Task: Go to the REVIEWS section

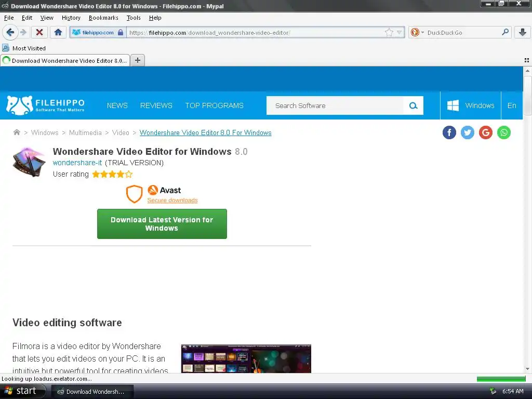Action: (156, 105)
